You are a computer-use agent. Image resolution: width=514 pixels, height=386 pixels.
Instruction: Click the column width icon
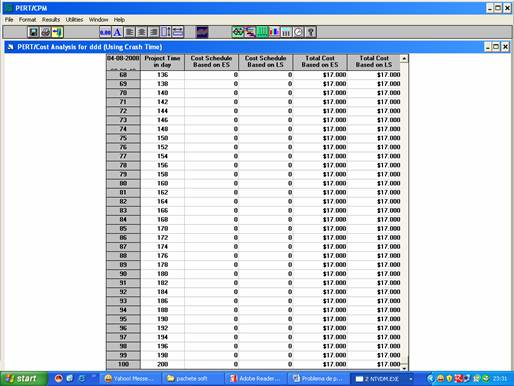point(178,32)
